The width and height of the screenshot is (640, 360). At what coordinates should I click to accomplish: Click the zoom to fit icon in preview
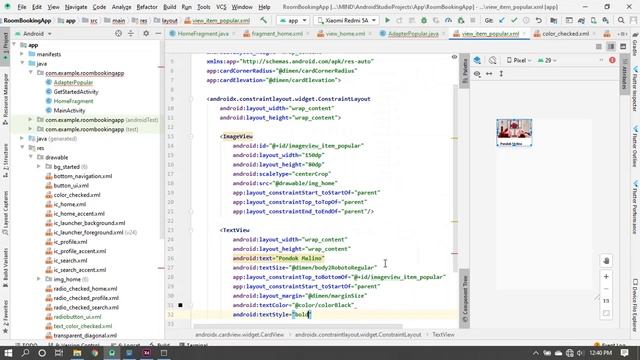tap(606, 313)
